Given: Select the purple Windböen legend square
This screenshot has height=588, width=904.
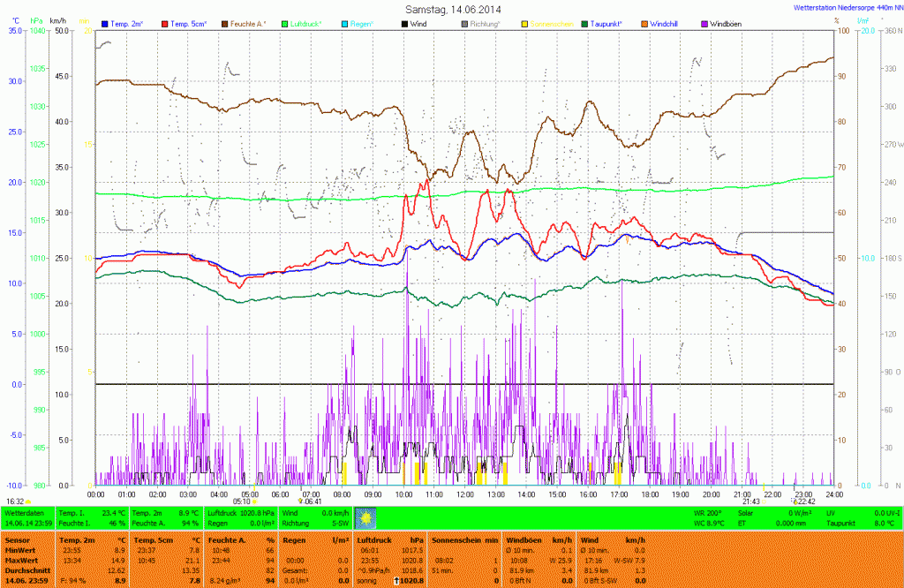Looking at the screenshot, I should (x=704, y=23).
